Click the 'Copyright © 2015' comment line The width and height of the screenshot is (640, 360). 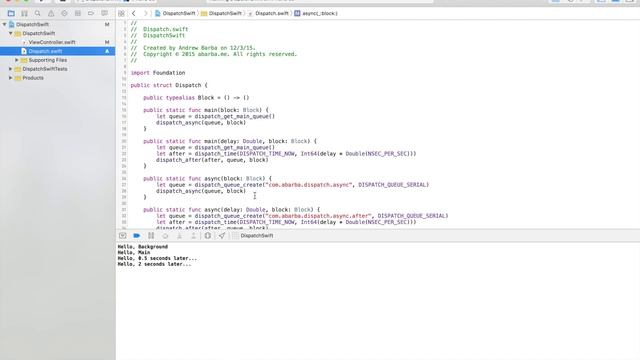point(214,54)
